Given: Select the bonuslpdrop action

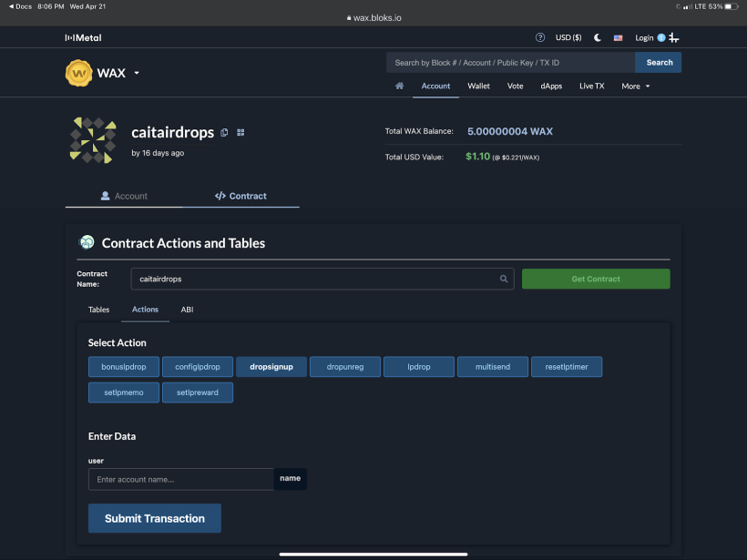Looking at the screenshot, I should 124,367.
